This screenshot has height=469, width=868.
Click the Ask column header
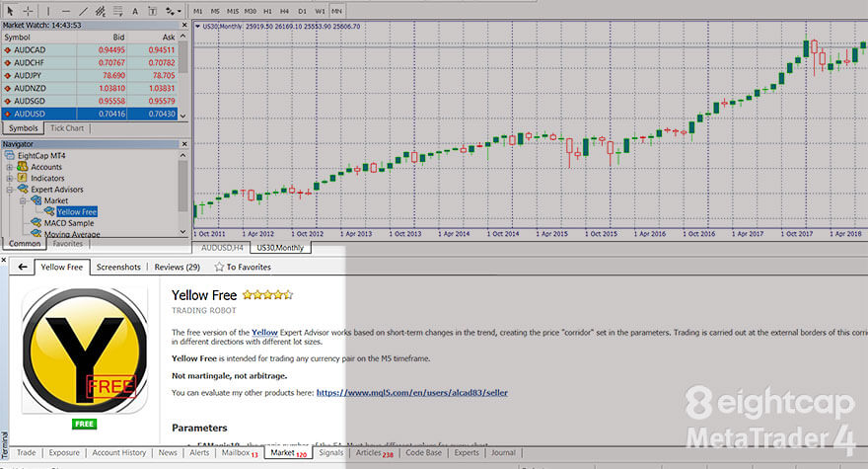click(x=152, y=38)
